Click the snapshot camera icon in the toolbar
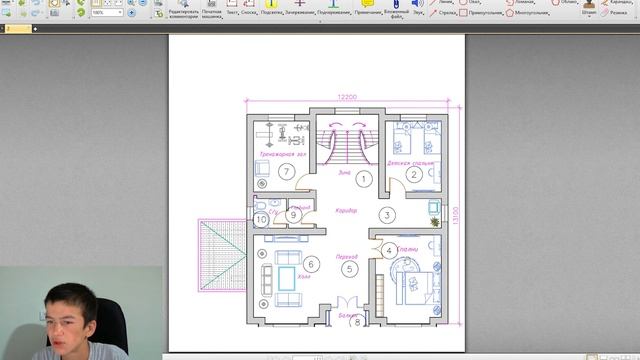 click(54, 13)
